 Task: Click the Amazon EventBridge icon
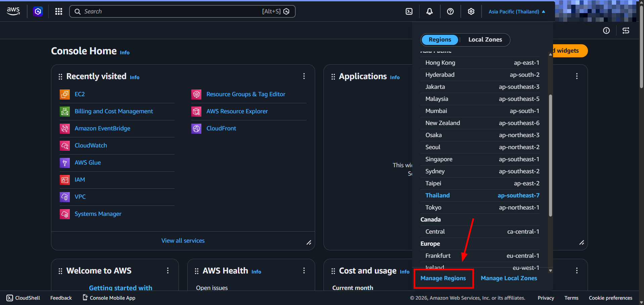65,128
